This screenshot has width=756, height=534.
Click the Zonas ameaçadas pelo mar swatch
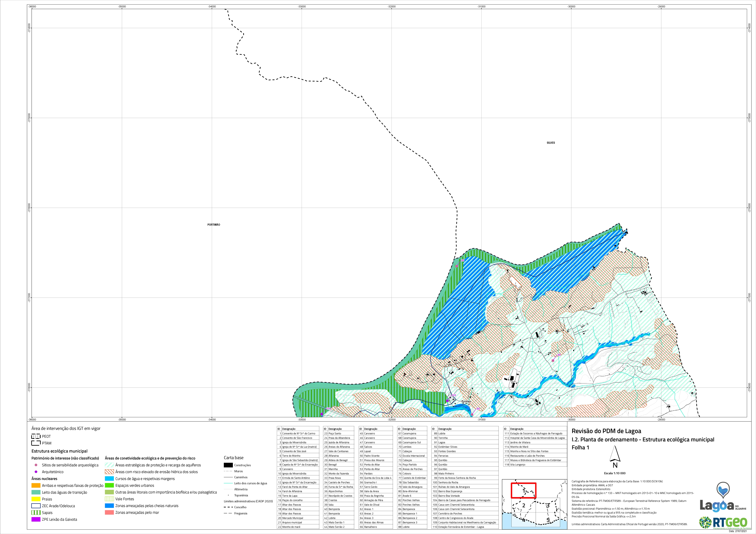tap(109, 513)
